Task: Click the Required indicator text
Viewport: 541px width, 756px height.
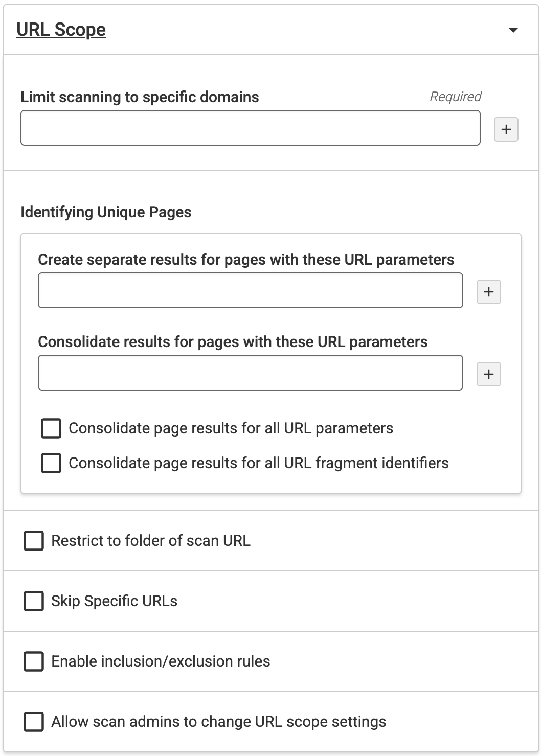Action: (x=455, y=97)
